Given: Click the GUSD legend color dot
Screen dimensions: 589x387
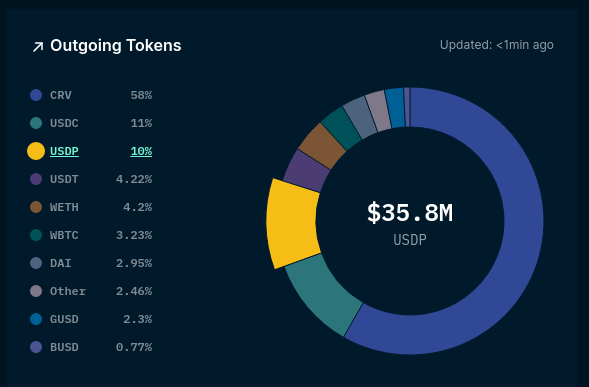Looking at the screenshot, I should coord(36,319).
